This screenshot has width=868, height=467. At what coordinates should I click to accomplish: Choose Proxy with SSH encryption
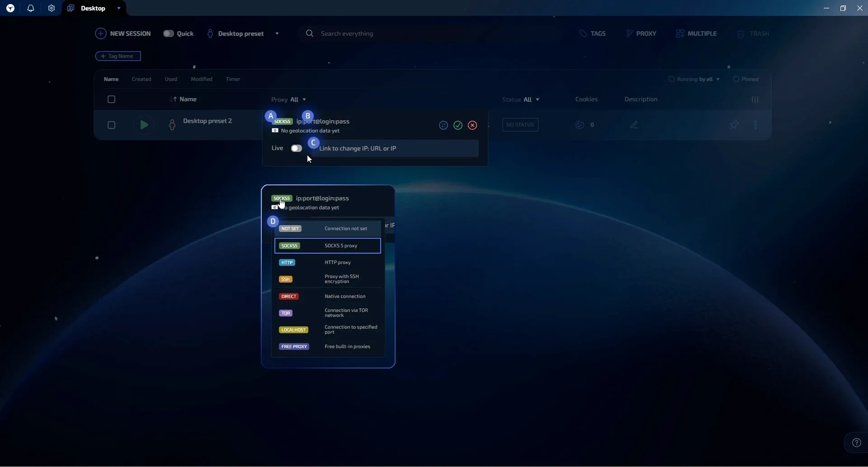click(x=328, y=279)
